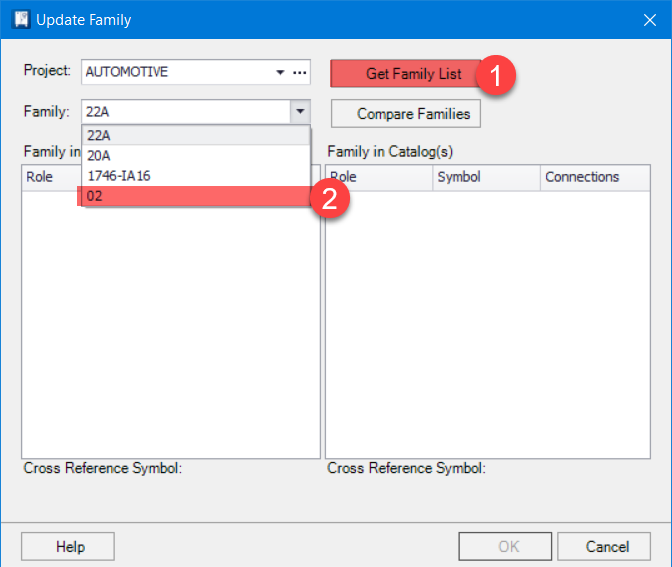Click the Project browse ellipsis button
The width and height of the screenshot is (672, 567).
click(300, 72)
